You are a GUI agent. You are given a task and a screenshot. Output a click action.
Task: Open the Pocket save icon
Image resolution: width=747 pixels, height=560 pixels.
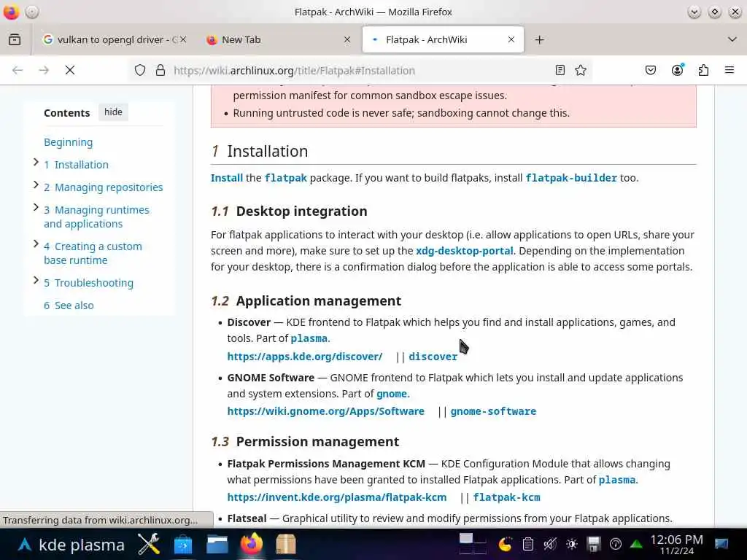click(x=650, y=71)
